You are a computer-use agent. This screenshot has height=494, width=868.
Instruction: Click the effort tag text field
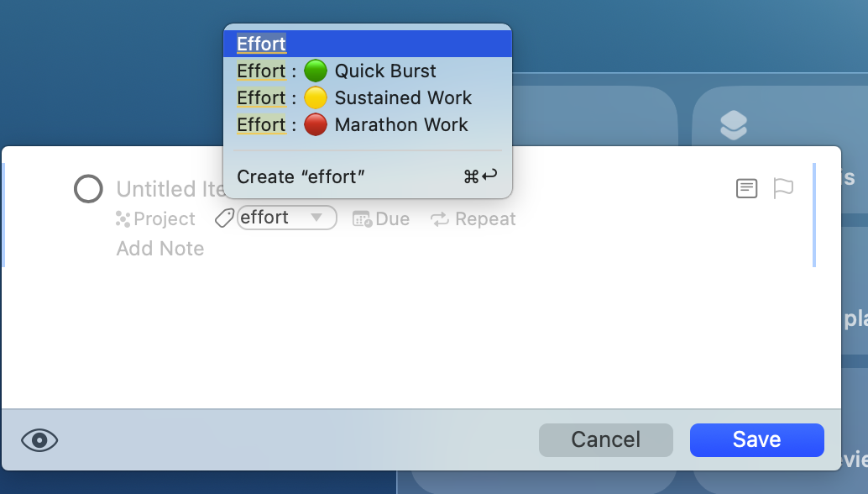click(x=270, y=218)
